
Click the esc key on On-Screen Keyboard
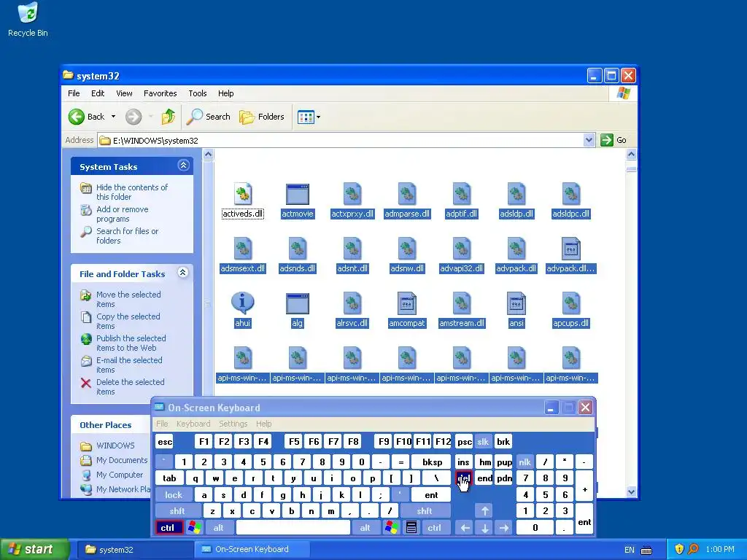point(165,442)
